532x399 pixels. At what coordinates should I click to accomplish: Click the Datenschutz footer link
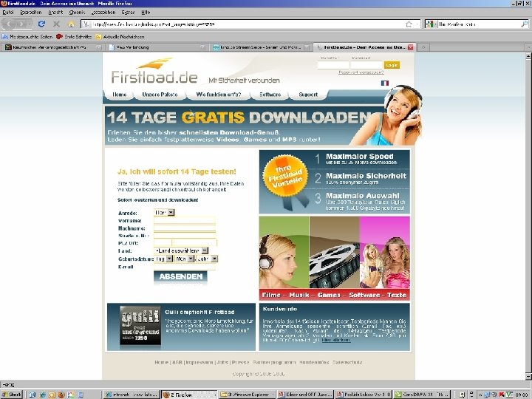[x=347, y=362]
